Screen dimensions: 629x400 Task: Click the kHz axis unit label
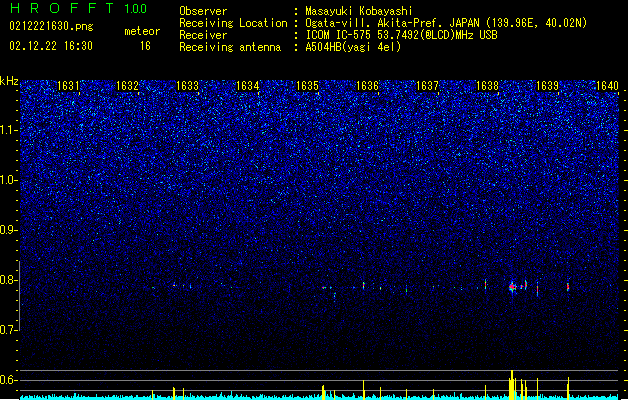[x=9, y=81]
